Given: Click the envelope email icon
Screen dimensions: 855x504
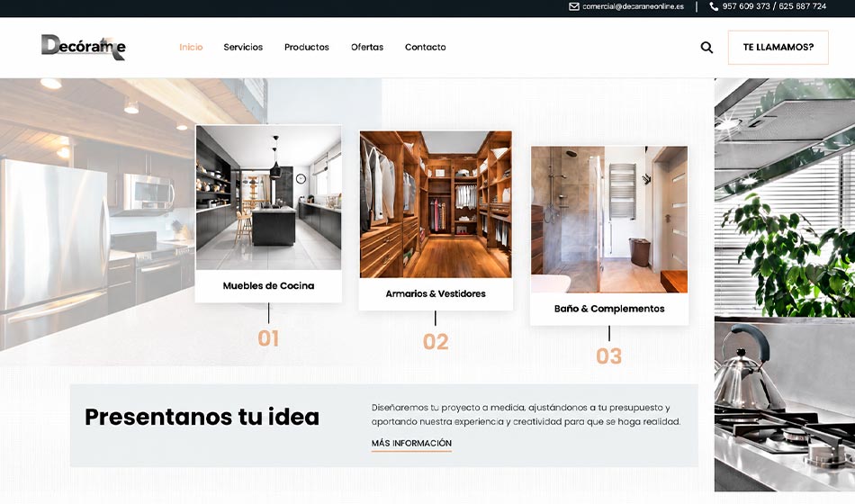Looking at the screenshot, I should click(x=573, y=6).
